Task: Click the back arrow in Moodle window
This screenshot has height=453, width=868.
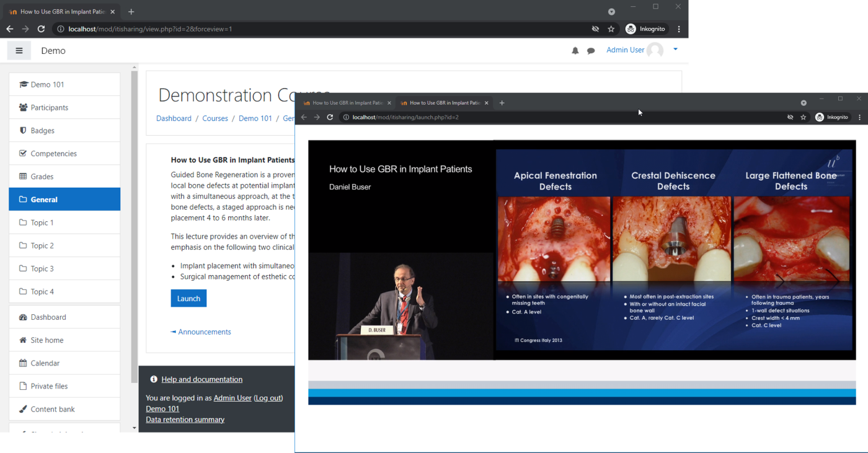Action: click(x=9, y=29)
